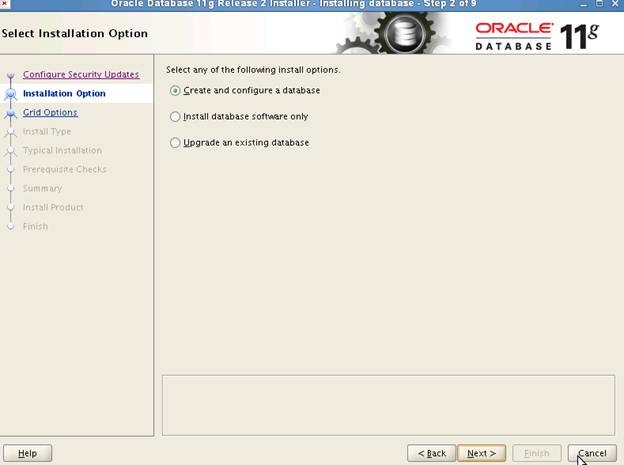Select Installation Option step in sidebar
Viewport: 624px width, 465px height.
click(64, 94)
